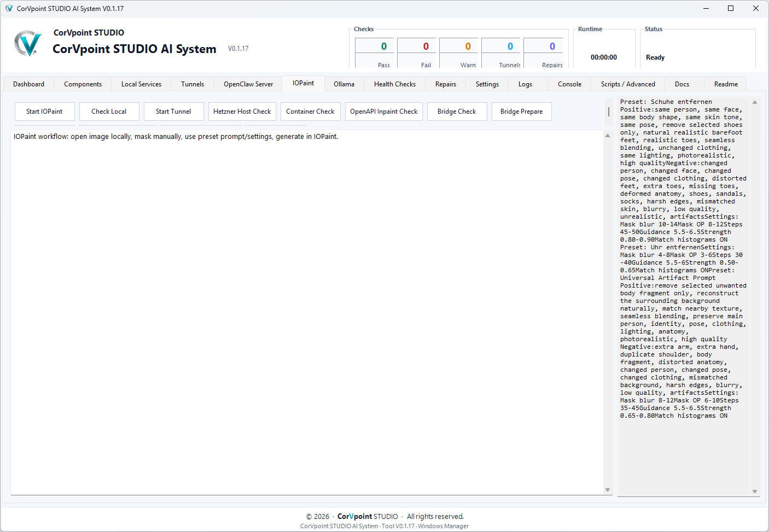Show the Repairs tab
This screenshot has width=769, height=532.
[446, 84]
